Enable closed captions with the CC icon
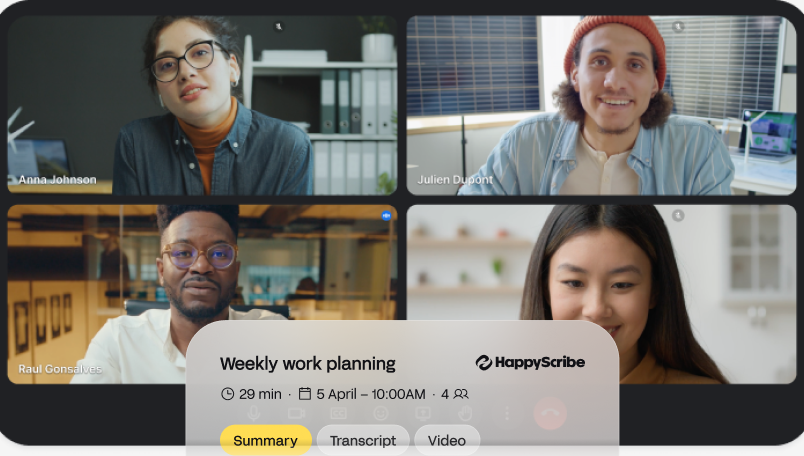This screenshot has width=804, height=456. pyautogui.click(x=338, y=413)
